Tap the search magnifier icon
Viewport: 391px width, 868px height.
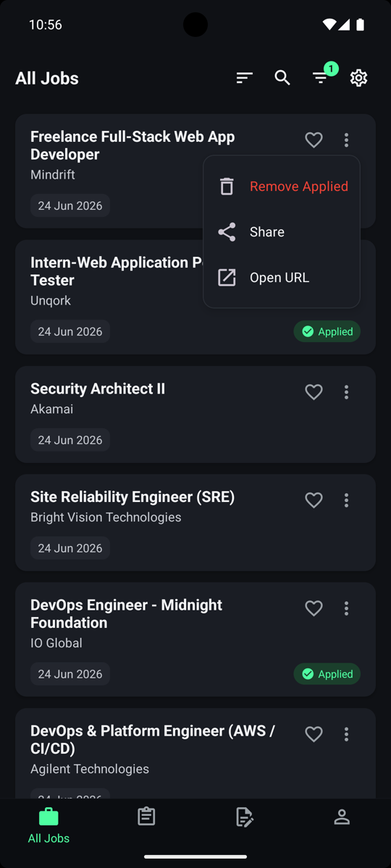pos(282,78)
